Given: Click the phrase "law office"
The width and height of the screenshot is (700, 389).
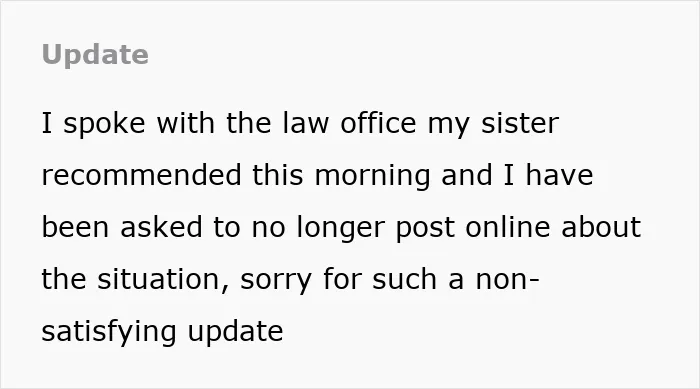Looking at the screenshot, I should [x=350, y=123].
